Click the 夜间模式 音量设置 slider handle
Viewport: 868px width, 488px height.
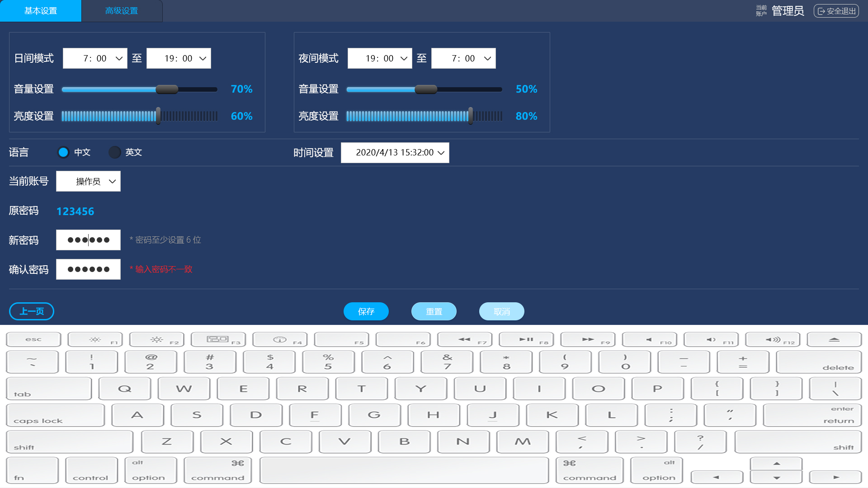tap(426, 89)
